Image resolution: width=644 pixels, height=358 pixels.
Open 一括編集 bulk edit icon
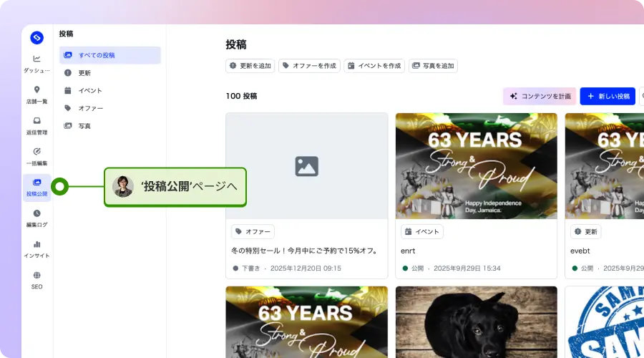(x=36, y=151)
